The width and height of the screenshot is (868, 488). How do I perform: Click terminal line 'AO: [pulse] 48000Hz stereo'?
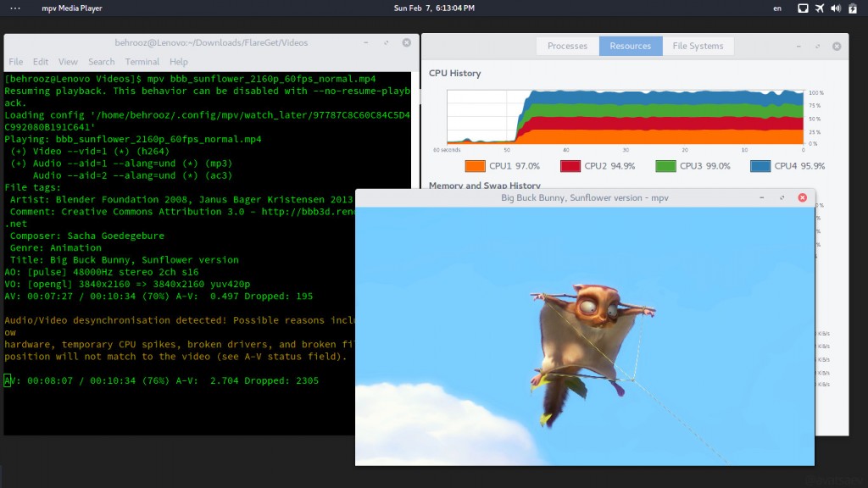[x=102, y=272]
